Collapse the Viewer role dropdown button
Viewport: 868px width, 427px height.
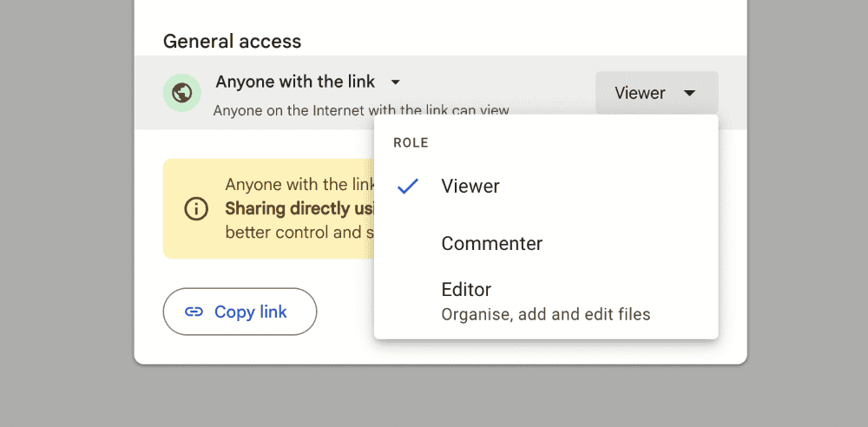click(655, 93)
